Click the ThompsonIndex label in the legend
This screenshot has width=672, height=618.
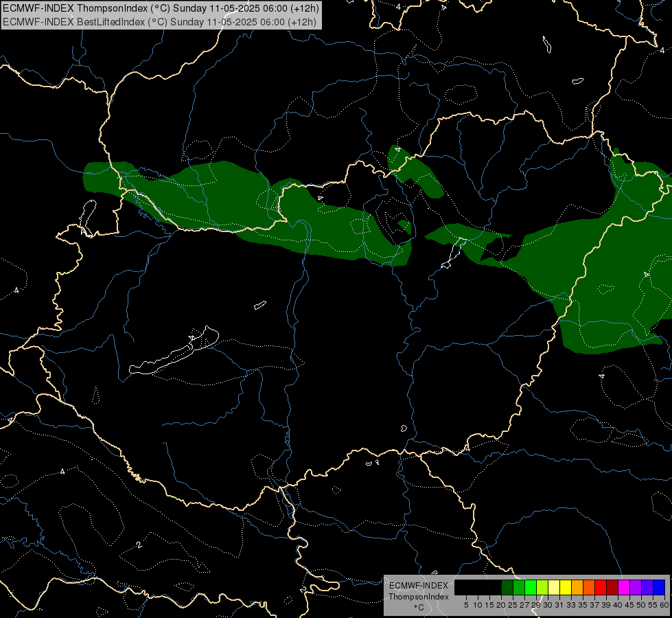pyautogui.click(x=419, y=597)
